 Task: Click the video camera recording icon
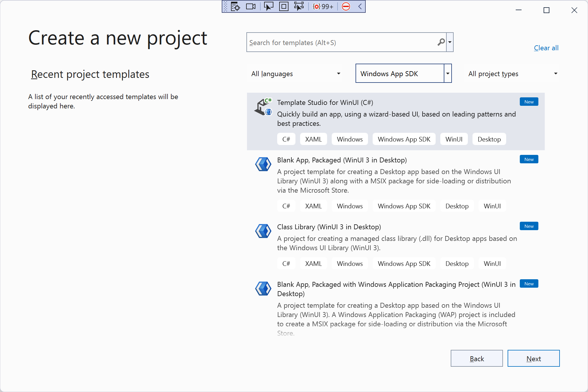click(250, 6)
